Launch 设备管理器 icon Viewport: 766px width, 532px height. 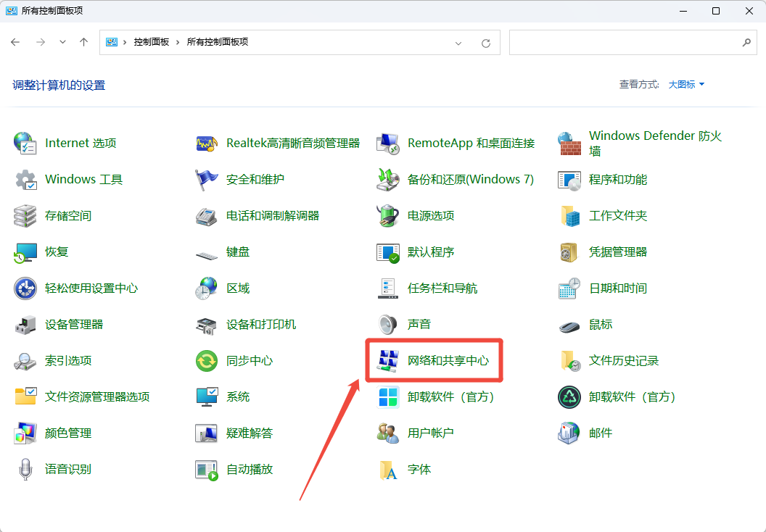(x=25, y=325)
